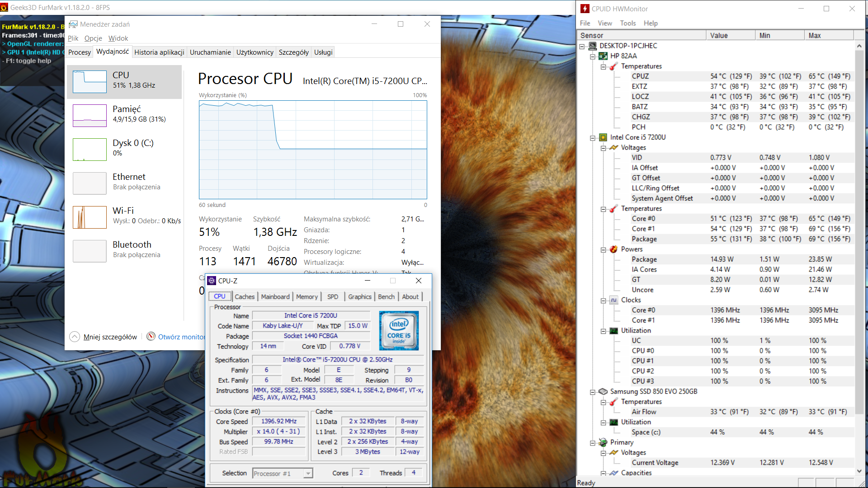
Task: Click the Capacities icon in HWMonitor tree
Action: click(613, 473)
